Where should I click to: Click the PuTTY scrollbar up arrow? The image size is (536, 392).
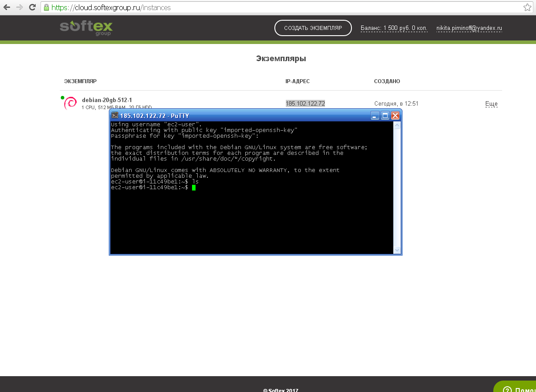[397, 125]
